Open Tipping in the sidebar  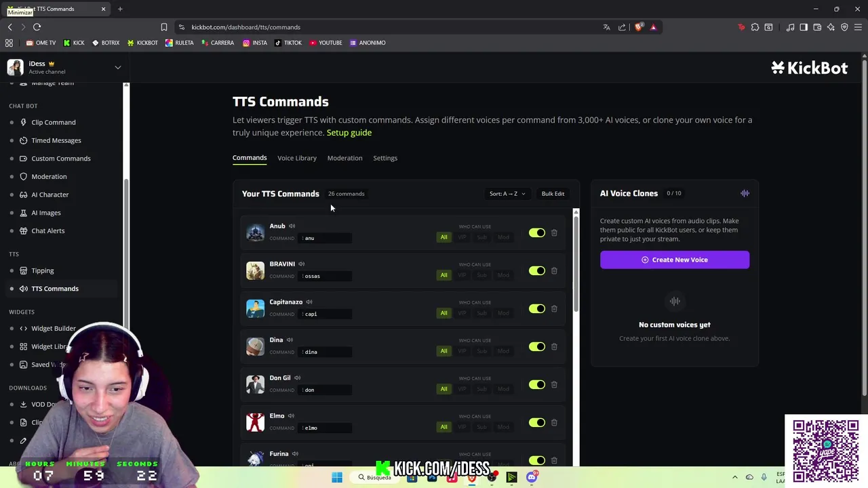pos(42,270)
